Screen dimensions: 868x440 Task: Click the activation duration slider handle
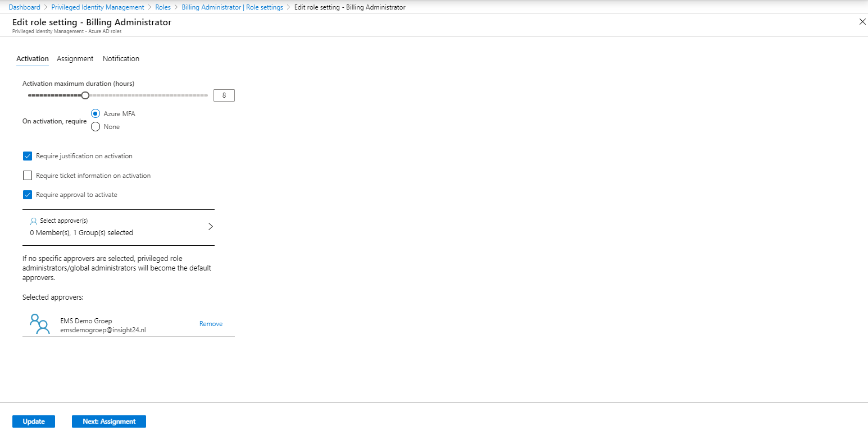85,95
